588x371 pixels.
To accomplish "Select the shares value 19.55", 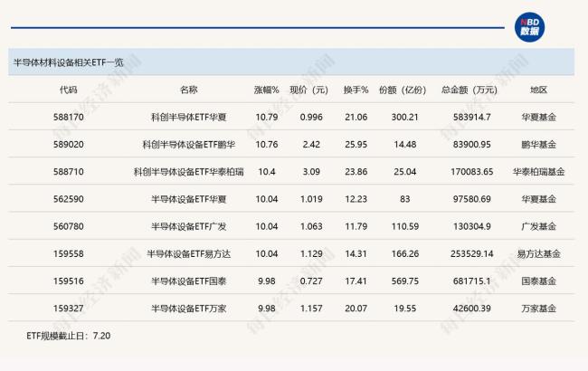I will point(405,309).
